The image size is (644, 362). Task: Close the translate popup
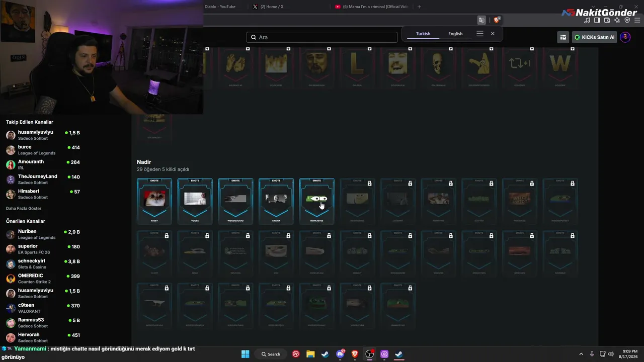493,34
